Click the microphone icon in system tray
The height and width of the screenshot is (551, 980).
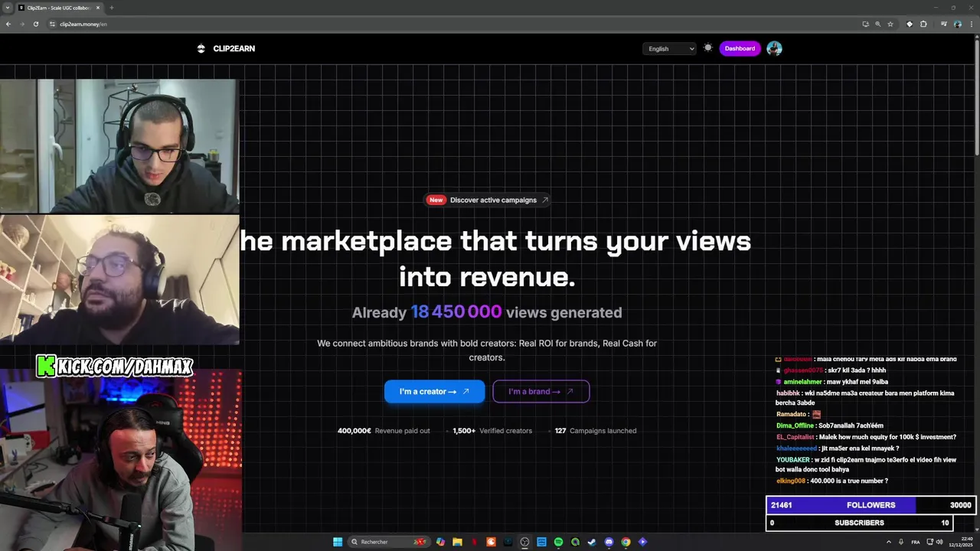(901, 542)
